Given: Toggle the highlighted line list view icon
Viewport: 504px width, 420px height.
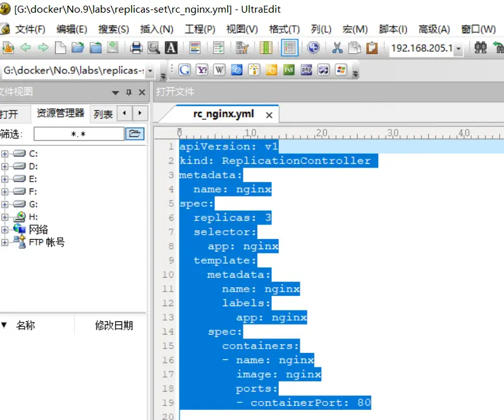Looking at the screenshot, I should coord(289,48).
